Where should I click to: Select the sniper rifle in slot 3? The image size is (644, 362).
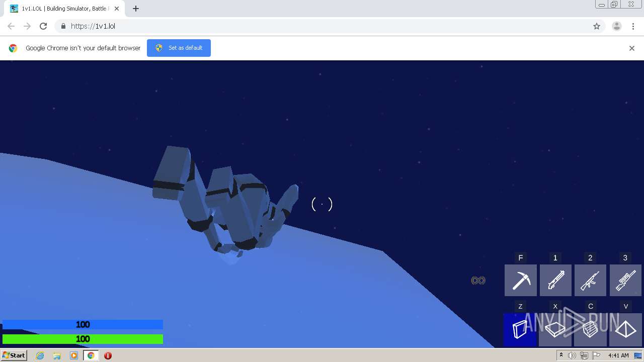[625, 280]
